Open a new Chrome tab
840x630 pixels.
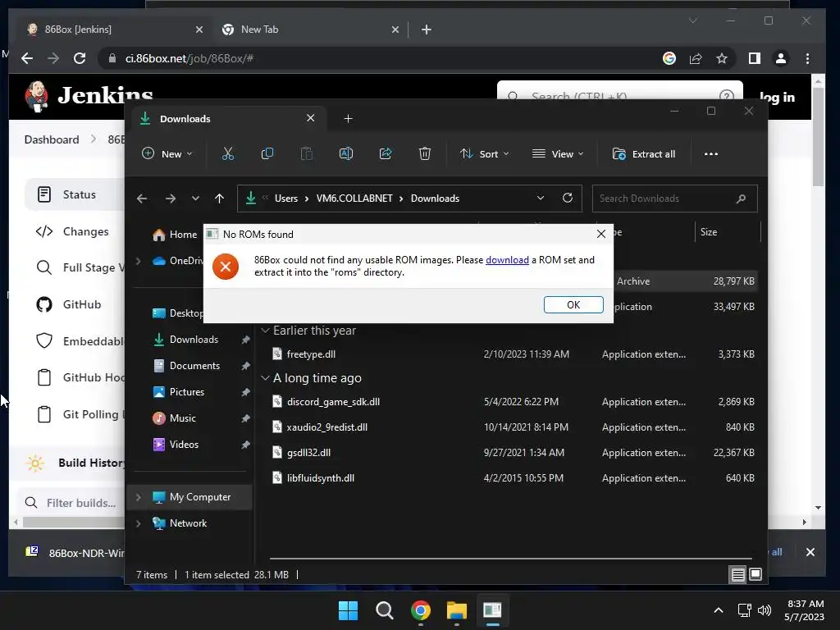(427, 30)
